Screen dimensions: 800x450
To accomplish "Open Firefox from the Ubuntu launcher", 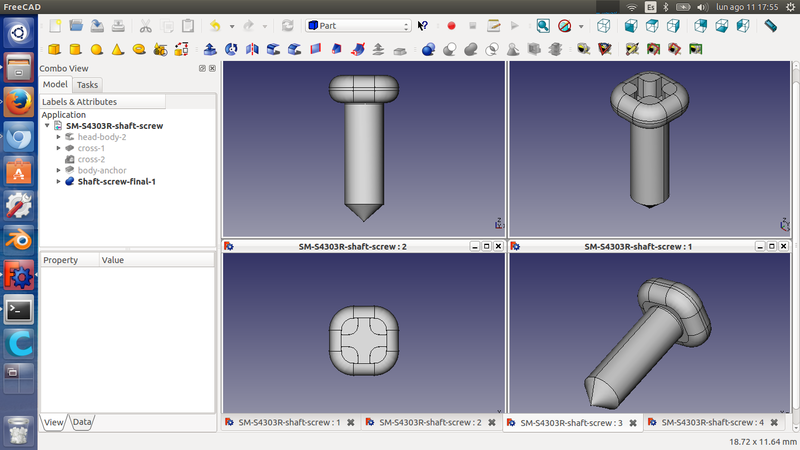I will [x=19, y=103].
